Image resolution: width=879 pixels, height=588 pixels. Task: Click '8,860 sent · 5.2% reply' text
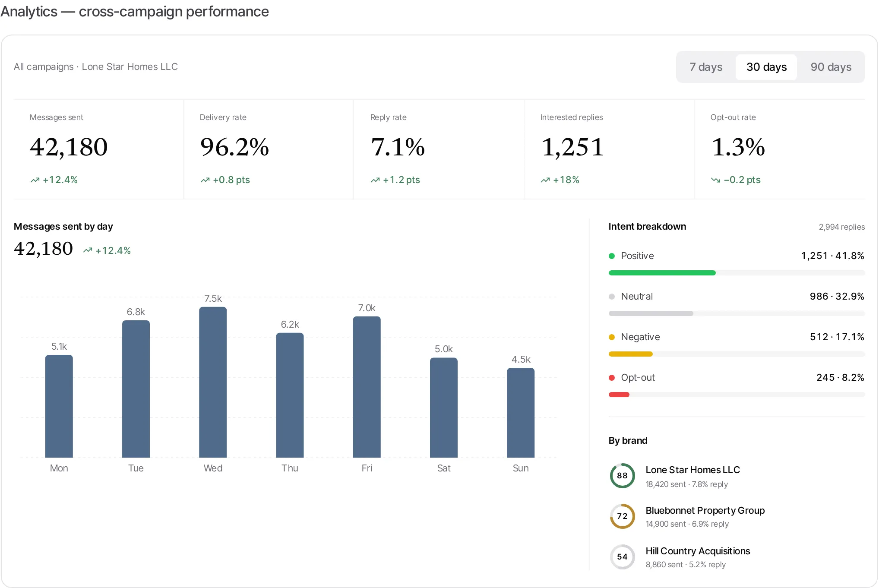686,565
